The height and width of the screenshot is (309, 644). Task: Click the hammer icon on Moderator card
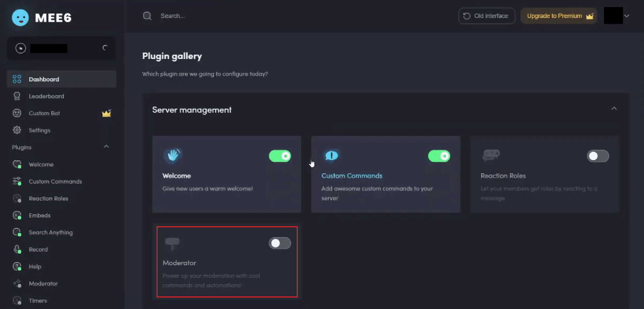(172, 243)
